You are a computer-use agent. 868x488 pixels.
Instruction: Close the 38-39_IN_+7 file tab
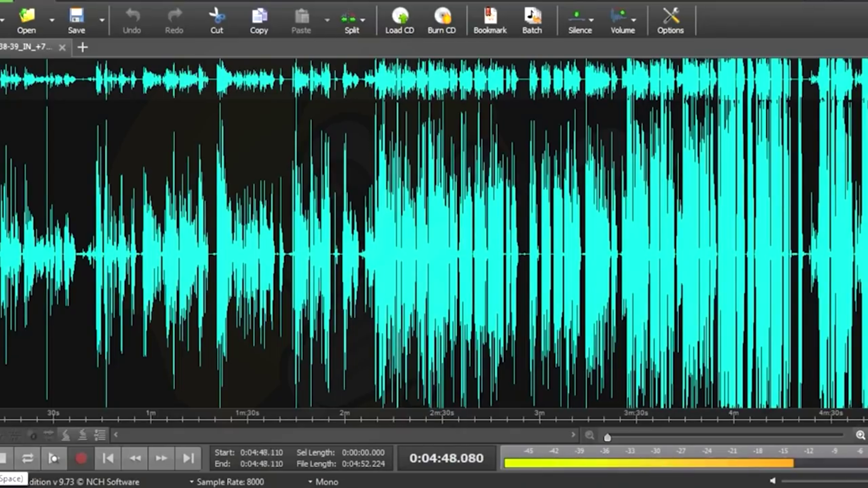[62, 47]
